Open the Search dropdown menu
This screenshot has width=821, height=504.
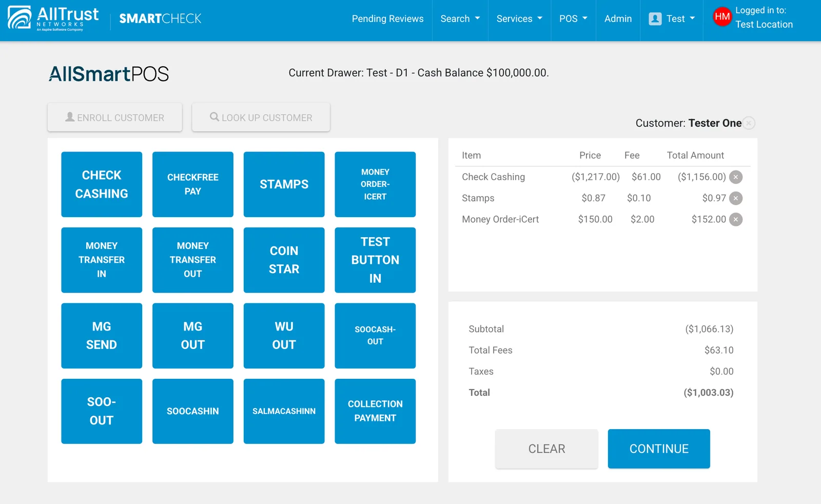[460, 19]
